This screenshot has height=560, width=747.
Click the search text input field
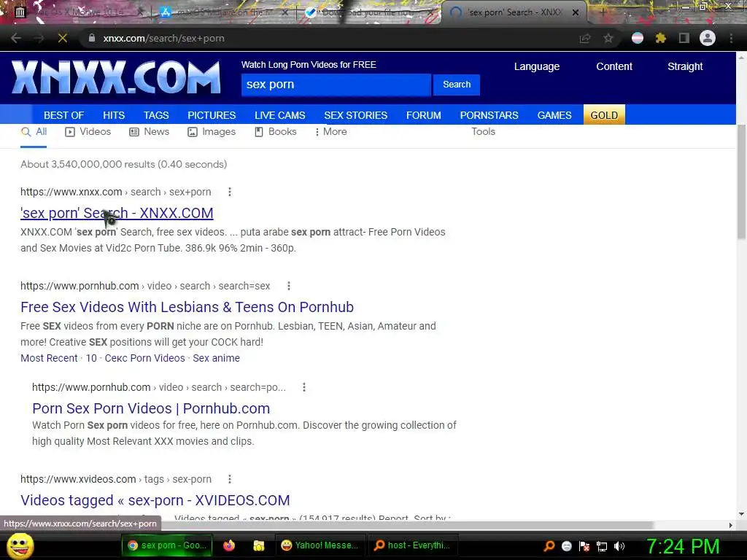(x=336, y=85)
